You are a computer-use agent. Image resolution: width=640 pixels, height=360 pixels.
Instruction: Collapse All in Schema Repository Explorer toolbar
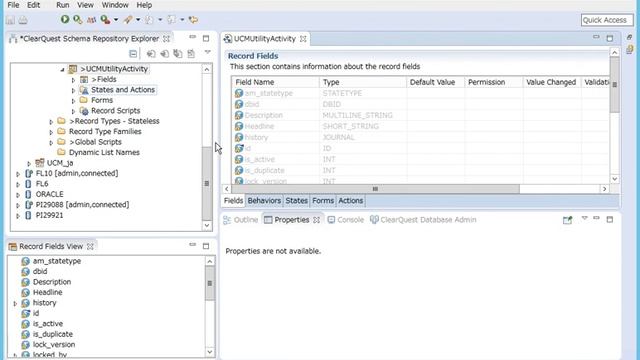(x=133, y=54)
